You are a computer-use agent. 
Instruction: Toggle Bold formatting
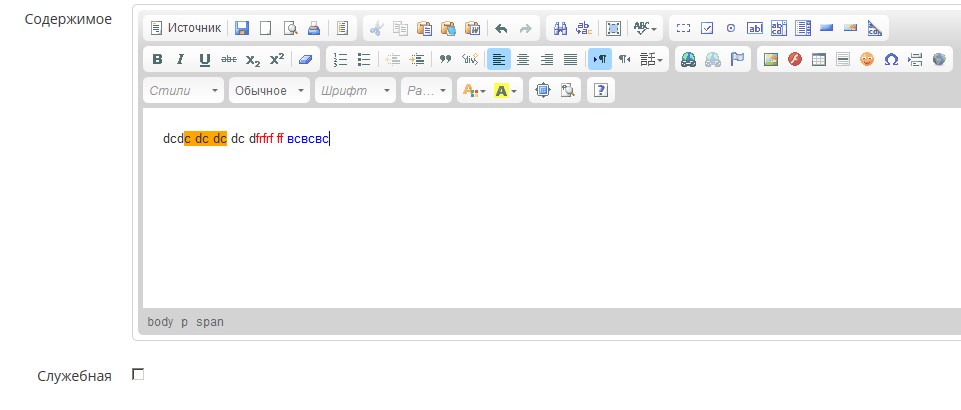[157, 59]
